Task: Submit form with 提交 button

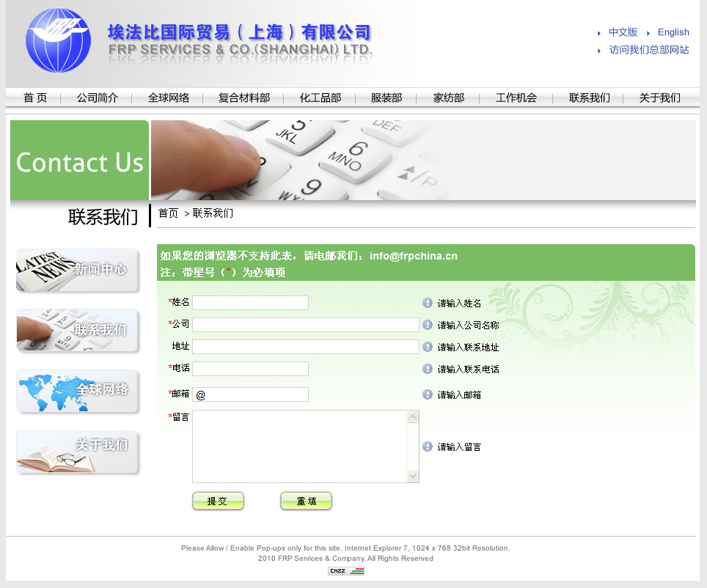Action: (x=219, y=501)
